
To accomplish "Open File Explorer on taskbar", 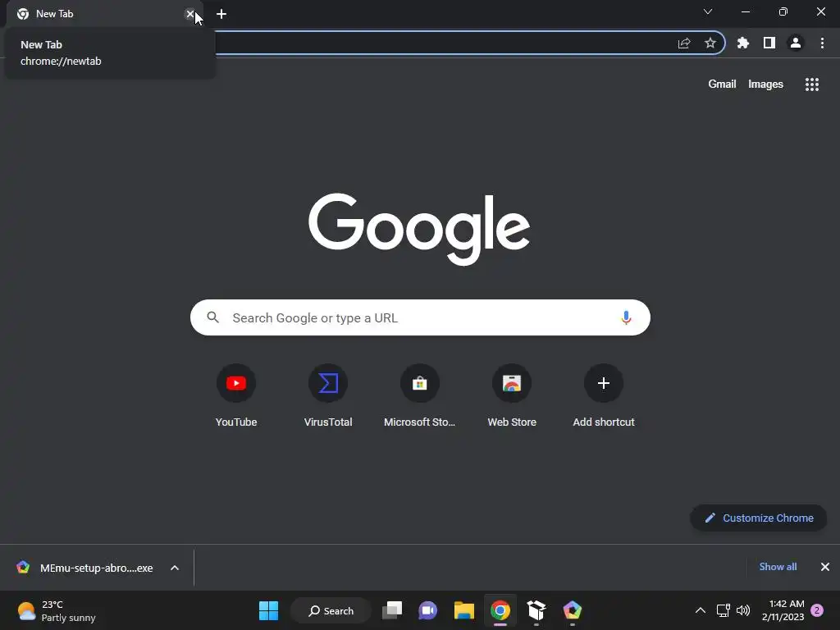I will pyautogui.click(x=464, y=610).
